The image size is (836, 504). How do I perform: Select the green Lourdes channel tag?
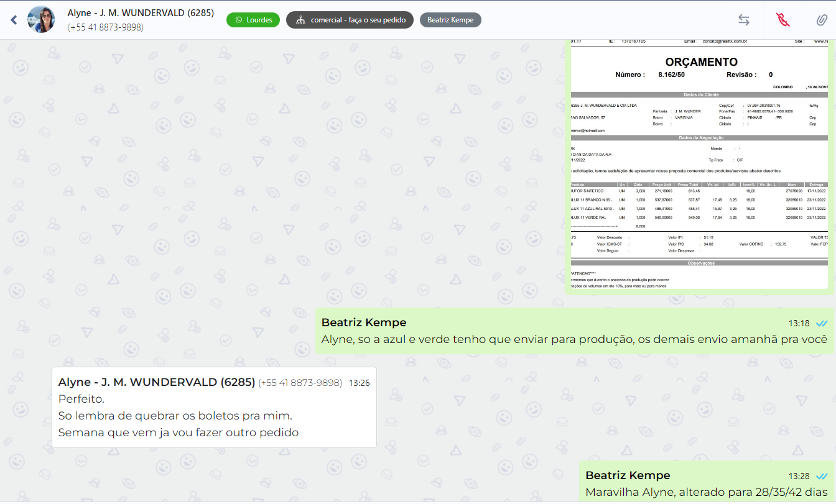click(x=253, y=20)
